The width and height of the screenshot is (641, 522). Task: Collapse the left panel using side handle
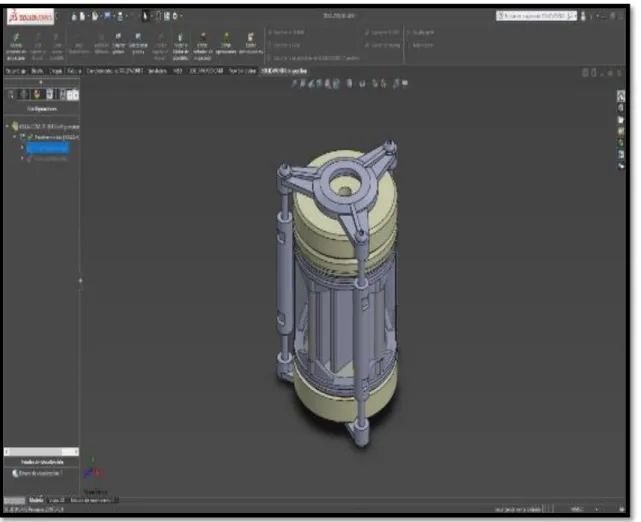81,281
